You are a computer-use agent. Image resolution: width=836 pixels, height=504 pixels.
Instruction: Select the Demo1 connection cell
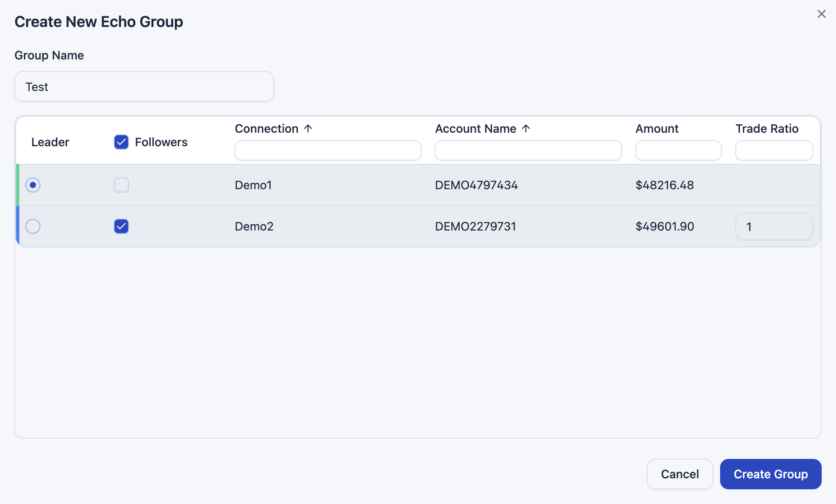coord(253,185)
